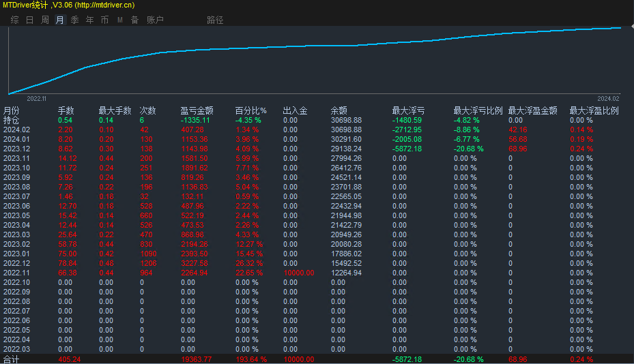Click the total profit 19363.77

[196, 359]
